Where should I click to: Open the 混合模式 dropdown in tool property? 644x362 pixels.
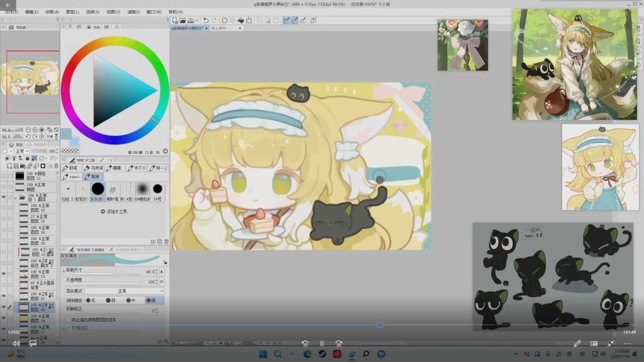coord(125,290)
